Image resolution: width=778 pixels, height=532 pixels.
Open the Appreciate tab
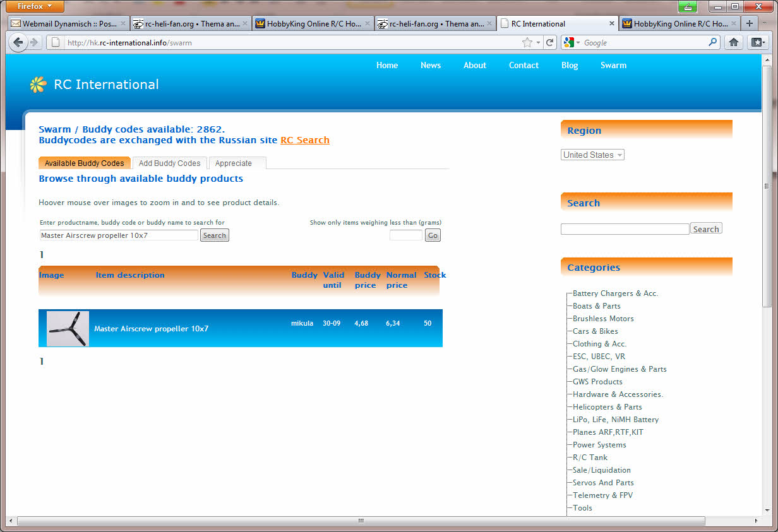(x=237, y=163)
